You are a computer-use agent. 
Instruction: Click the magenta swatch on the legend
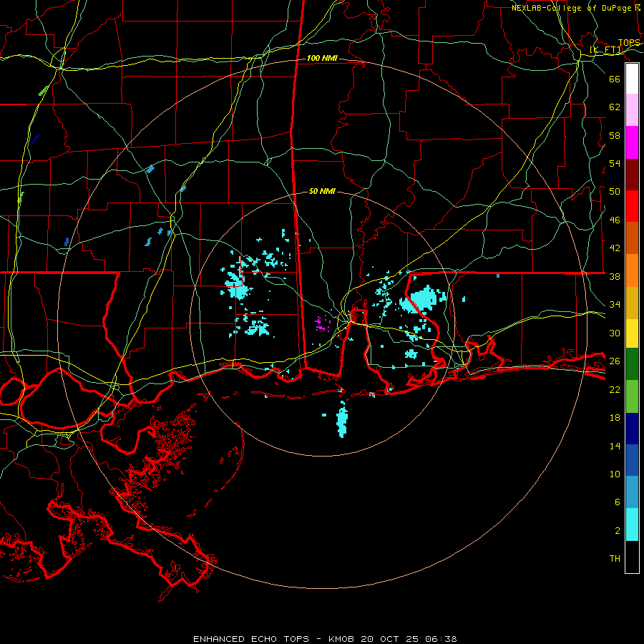632,142
